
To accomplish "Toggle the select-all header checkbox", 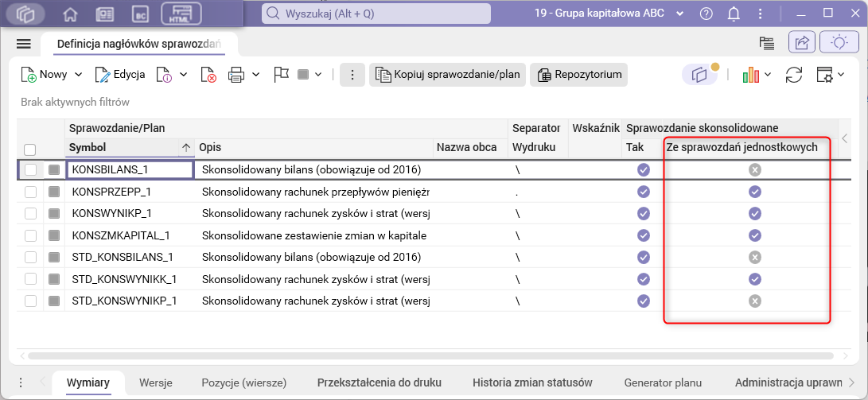I will coord(30,150).
